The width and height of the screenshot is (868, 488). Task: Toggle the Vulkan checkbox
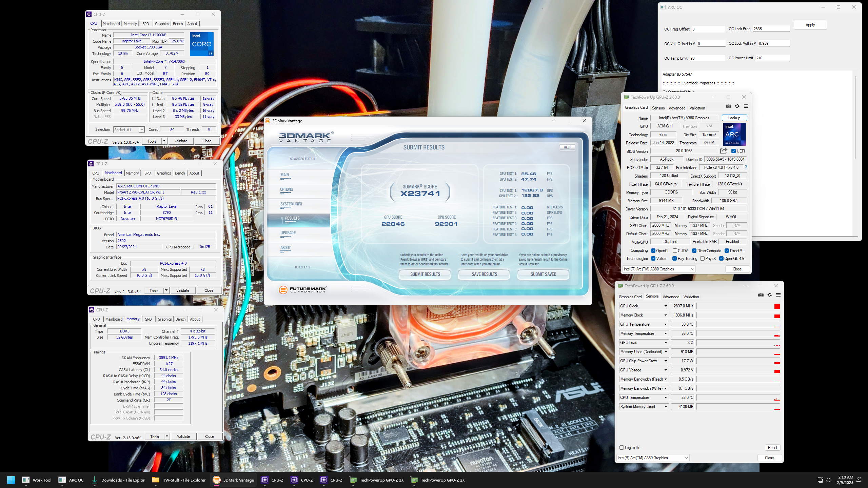click(653, 259)
